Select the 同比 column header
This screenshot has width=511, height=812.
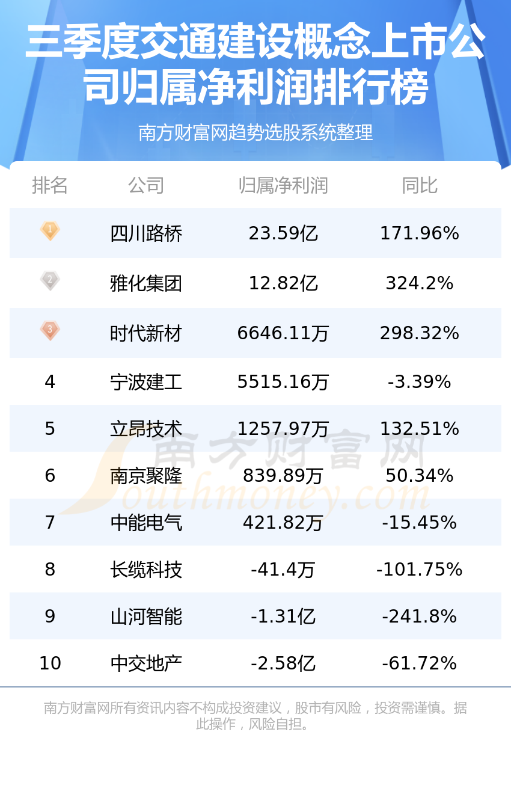[420, 185]
